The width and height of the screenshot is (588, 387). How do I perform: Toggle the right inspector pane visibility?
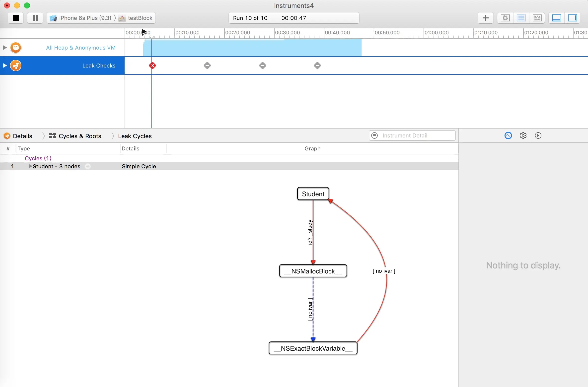(572, 18)
